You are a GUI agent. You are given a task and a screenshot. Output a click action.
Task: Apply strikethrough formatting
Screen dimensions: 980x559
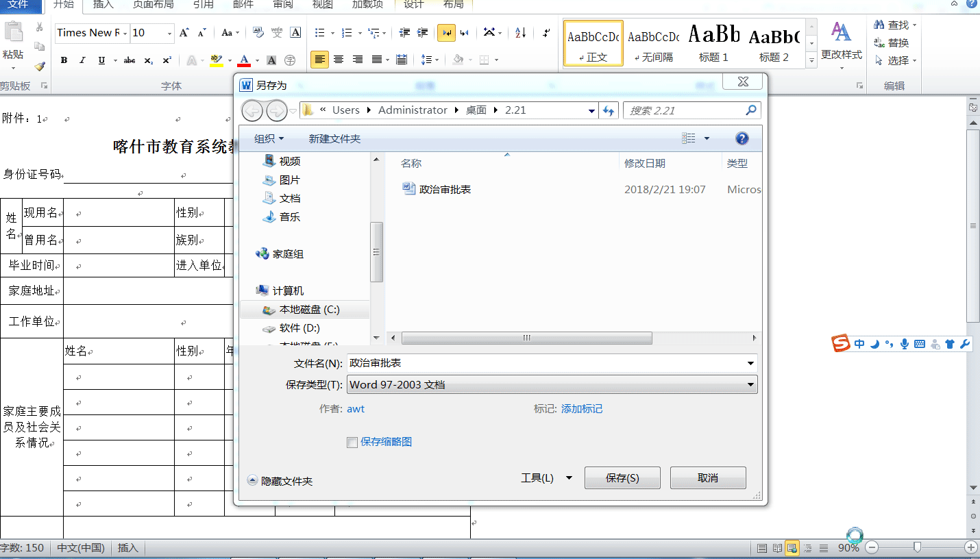[130, 60]
